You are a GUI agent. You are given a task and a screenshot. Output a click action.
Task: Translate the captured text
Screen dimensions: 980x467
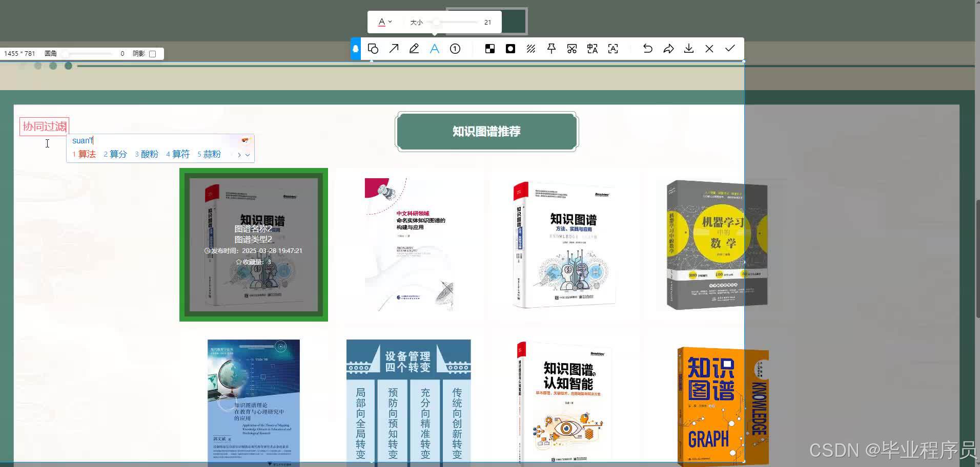[x=593, y=49]
